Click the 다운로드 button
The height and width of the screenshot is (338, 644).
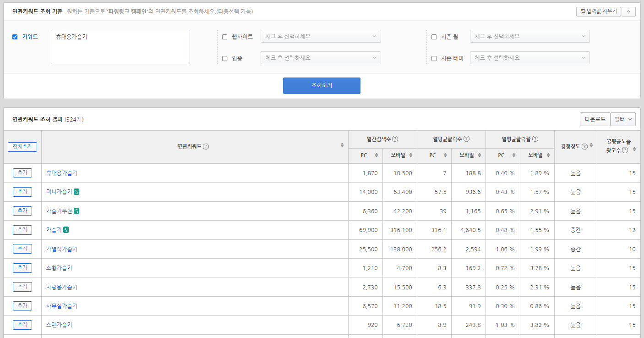tap(595, 119)
